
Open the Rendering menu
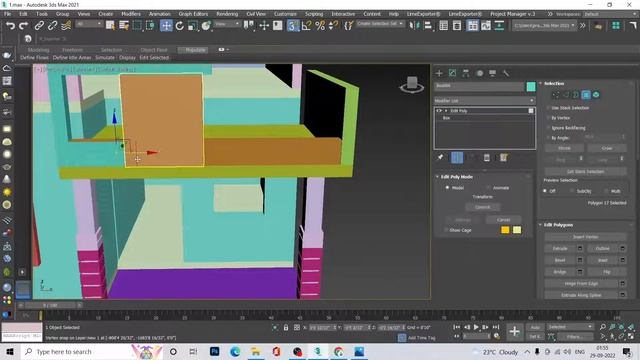227,14
